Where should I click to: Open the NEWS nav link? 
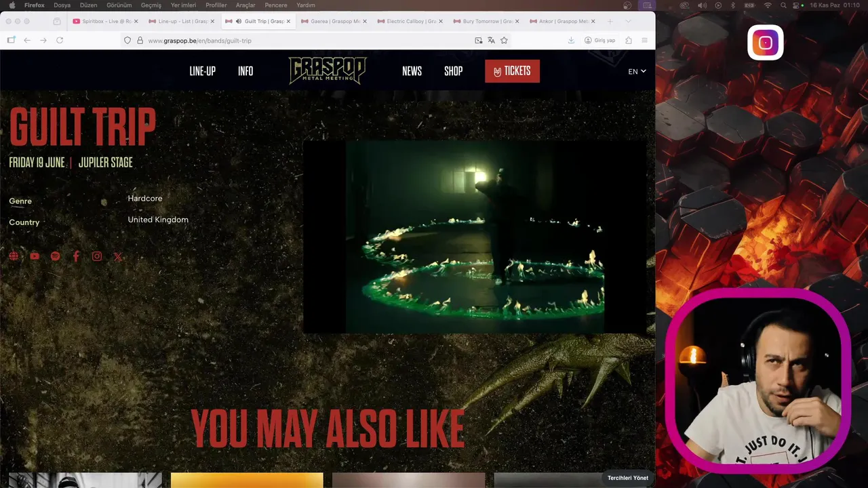coord(412,71)
